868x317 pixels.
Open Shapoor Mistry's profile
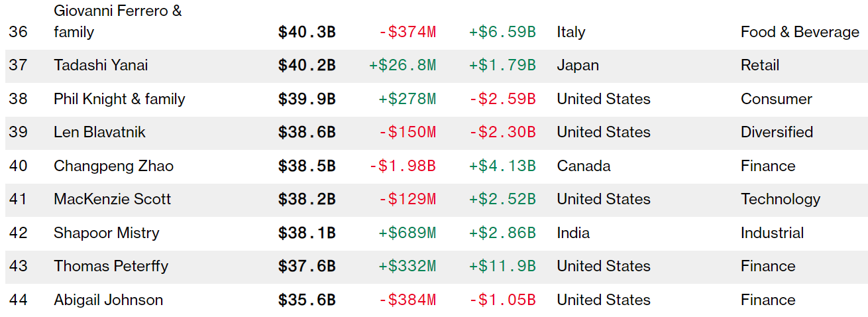[x=106, y=233]
